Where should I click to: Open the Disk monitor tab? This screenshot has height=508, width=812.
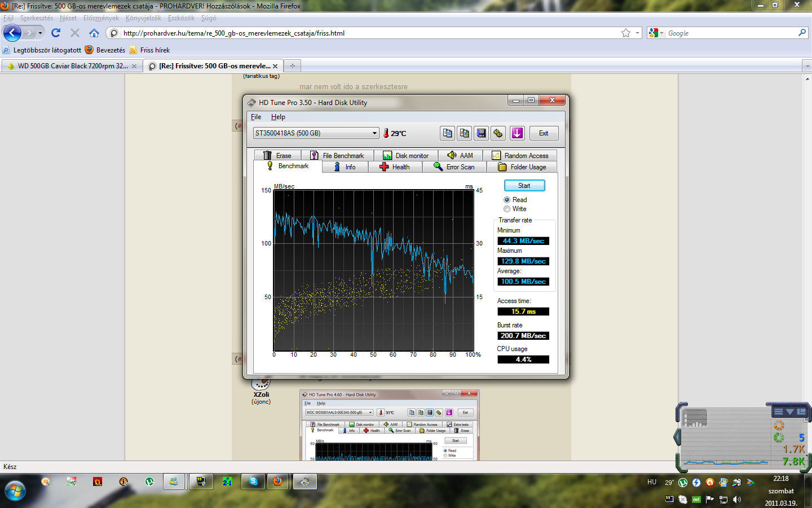(406, 155)
